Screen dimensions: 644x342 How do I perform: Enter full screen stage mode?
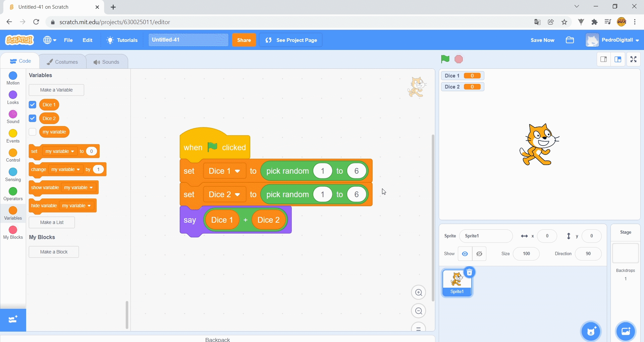633,59
